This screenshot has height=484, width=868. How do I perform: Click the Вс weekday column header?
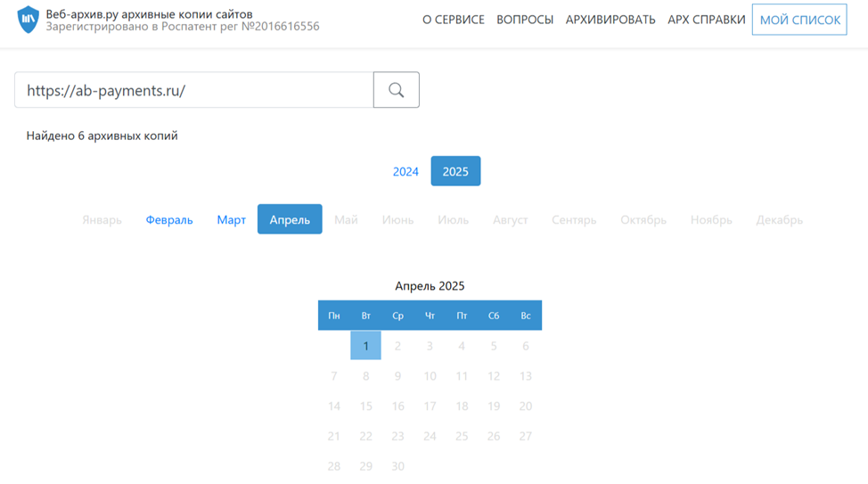(525, 316)
